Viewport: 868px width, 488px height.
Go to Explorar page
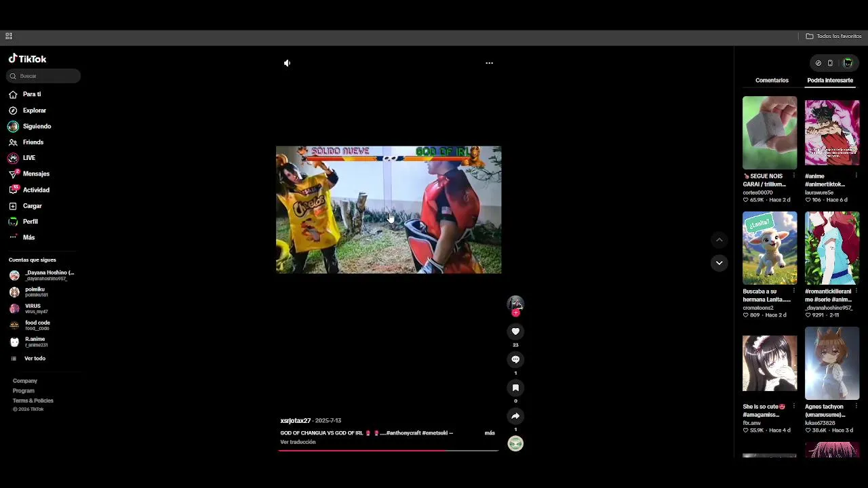(x=35, y=110)
